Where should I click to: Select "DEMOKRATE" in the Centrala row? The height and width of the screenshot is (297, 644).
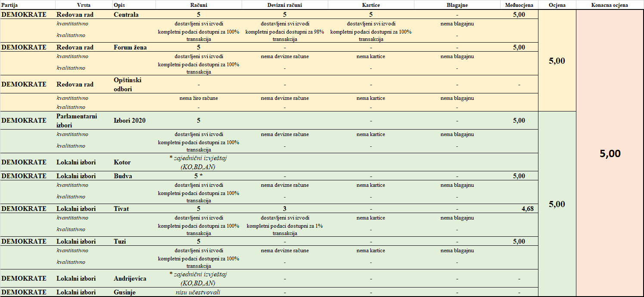(x=24, y=15)
